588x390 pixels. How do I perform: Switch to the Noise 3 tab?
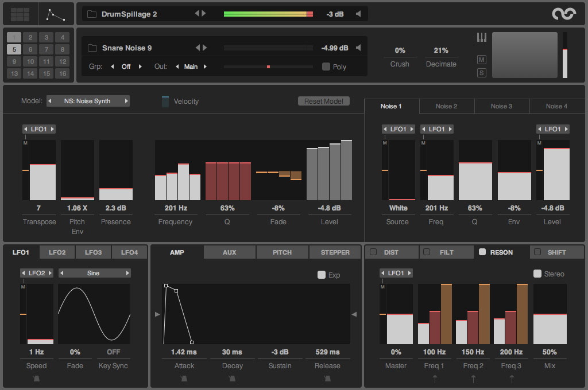click(x=501, y=106)
